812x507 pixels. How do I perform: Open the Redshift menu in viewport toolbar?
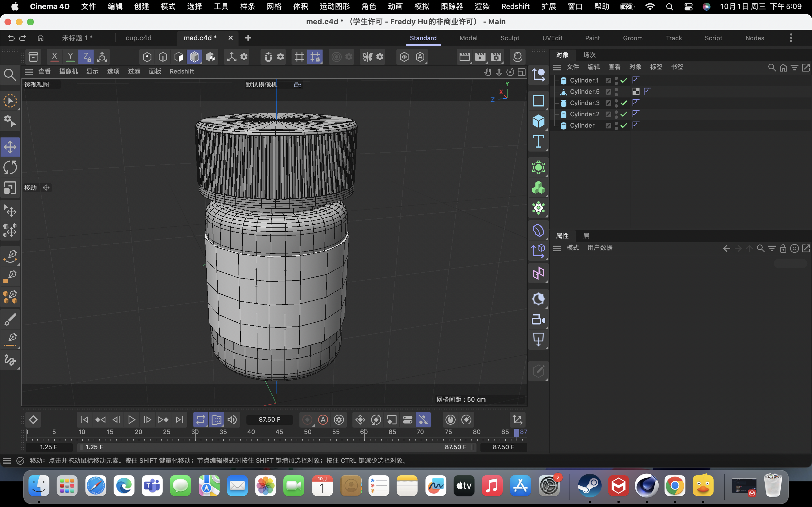(x=182, y=71)
